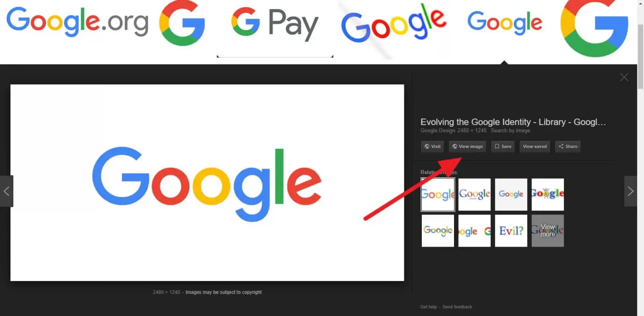Viewport: 644px width, 316px height.
Task: Open the Evil? related image
Action: [x=511, y=231]
